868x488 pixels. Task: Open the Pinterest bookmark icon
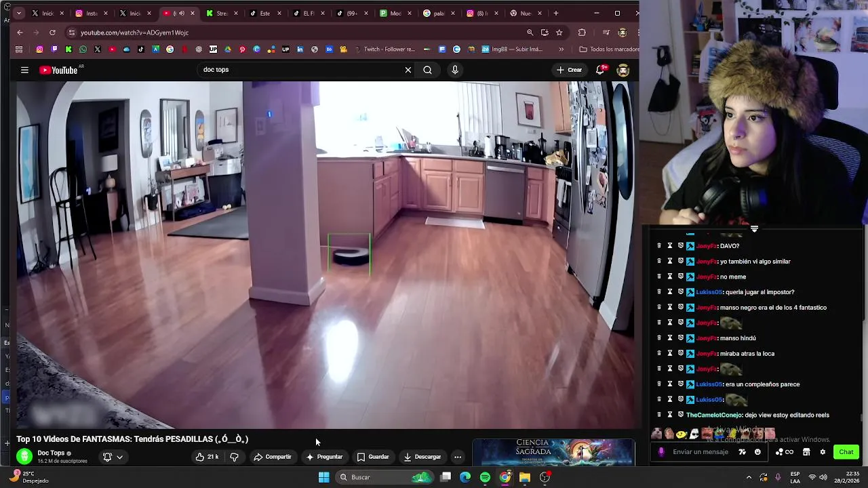tap(242, 49)
